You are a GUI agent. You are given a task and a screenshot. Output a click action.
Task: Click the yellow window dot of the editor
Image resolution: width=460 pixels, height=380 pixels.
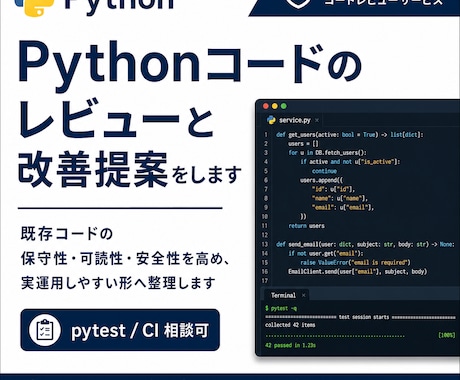click(x=275, y=106)
